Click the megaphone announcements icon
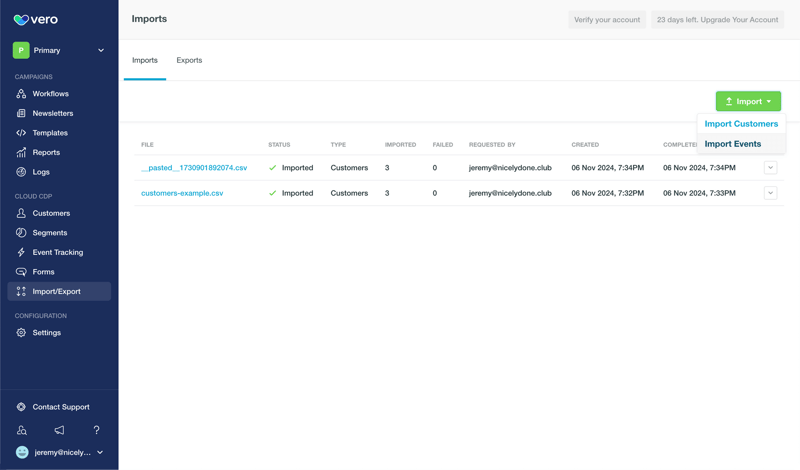The height and width of the screenshot is (470, 800). (59, 430)
